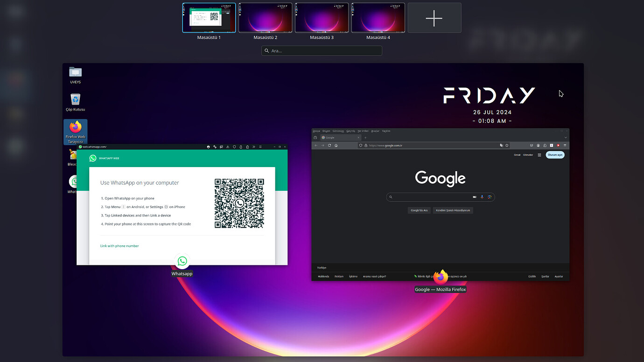Close the Google tab in Firefox
Viewport: 644px width, 362px height.
(x=358, y=138)
